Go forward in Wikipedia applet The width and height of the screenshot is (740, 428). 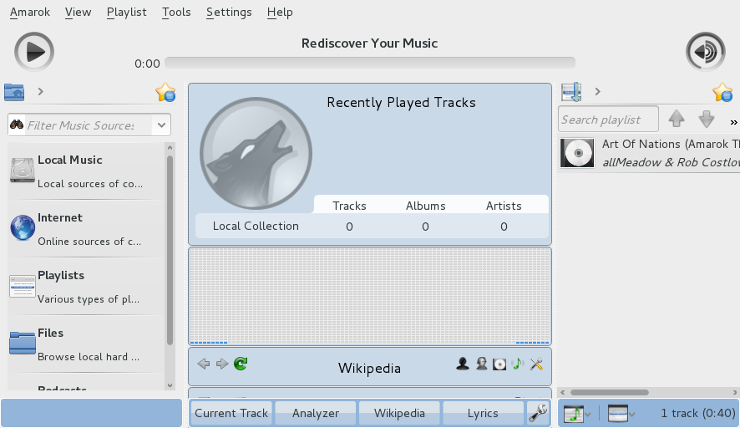click(222, 364)
